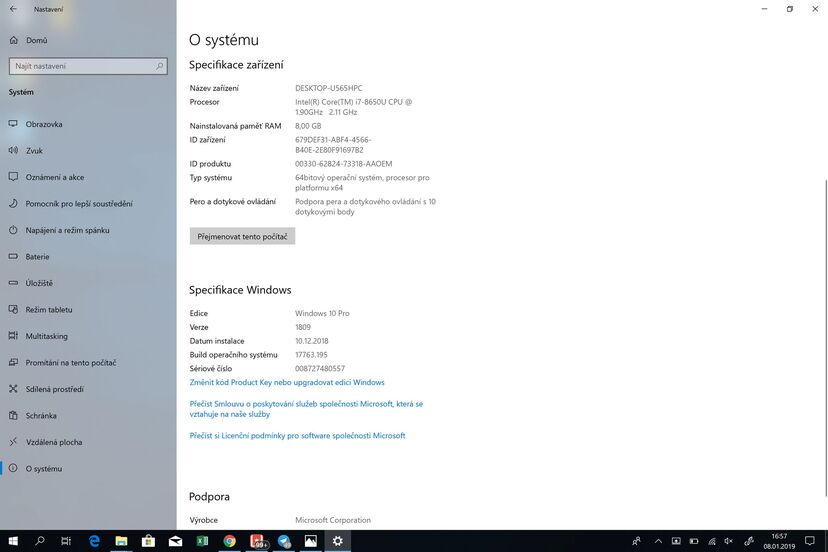Show hidden system tray icons

pos(658,541)
